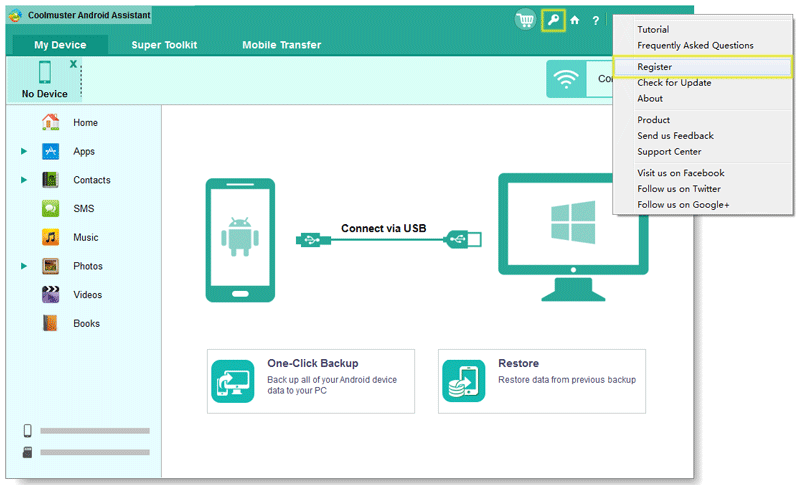The image size is (800, 485).
Task: Open the question mark help menu
Action: (x=595, y=20)
